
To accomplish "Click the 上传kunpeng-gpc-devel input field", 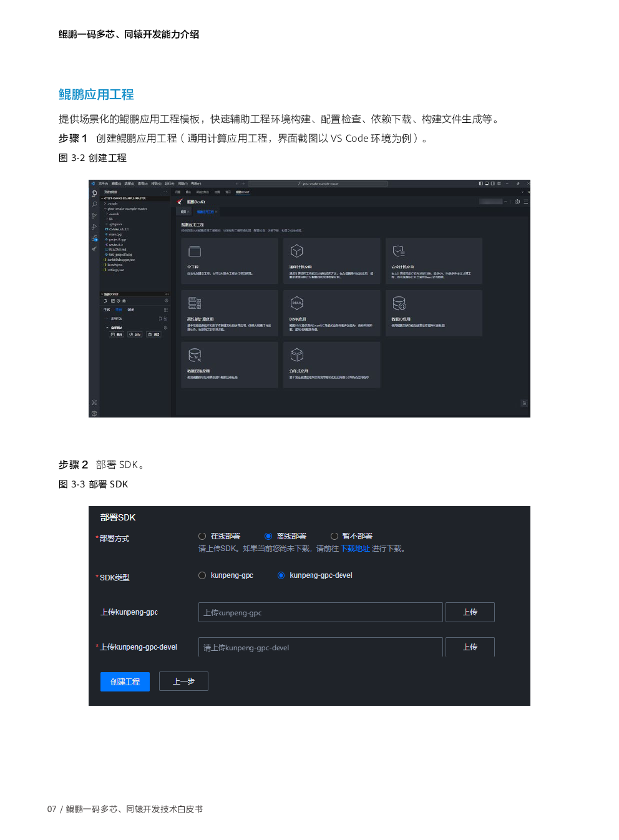I will point(320,648).
